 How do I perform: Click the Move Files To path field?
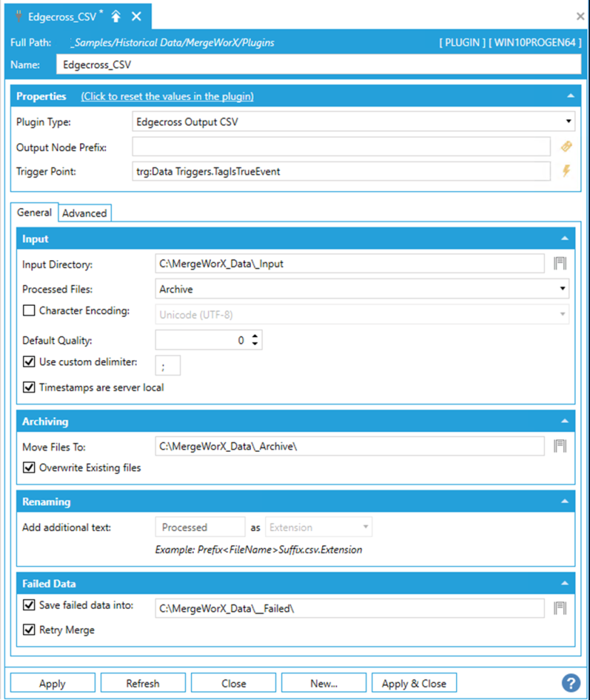pos(350,446)
